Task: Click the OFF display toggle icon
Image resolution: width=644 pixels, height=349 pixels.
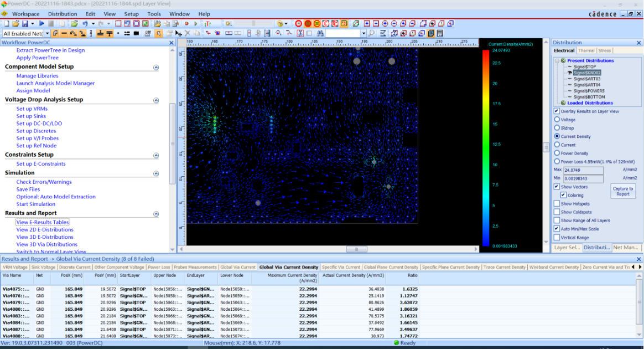Action: [x=148, y=33]
